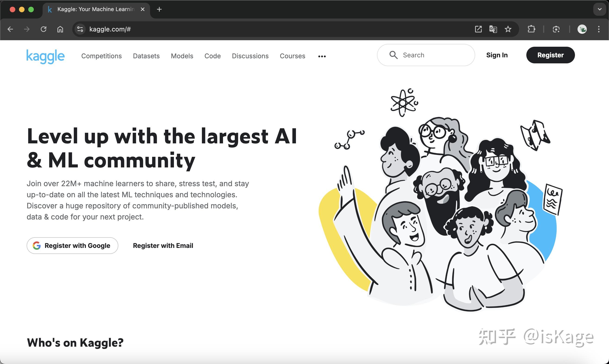Viewport: 609px width, 364px height.
Task: Click the tab list chevron at top right
Action: tap(599, 9)
